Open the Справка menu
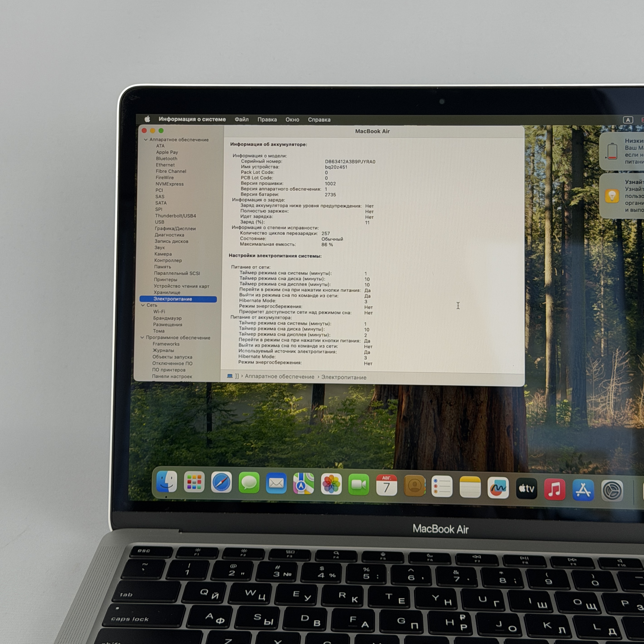 (x=319, y=120)
